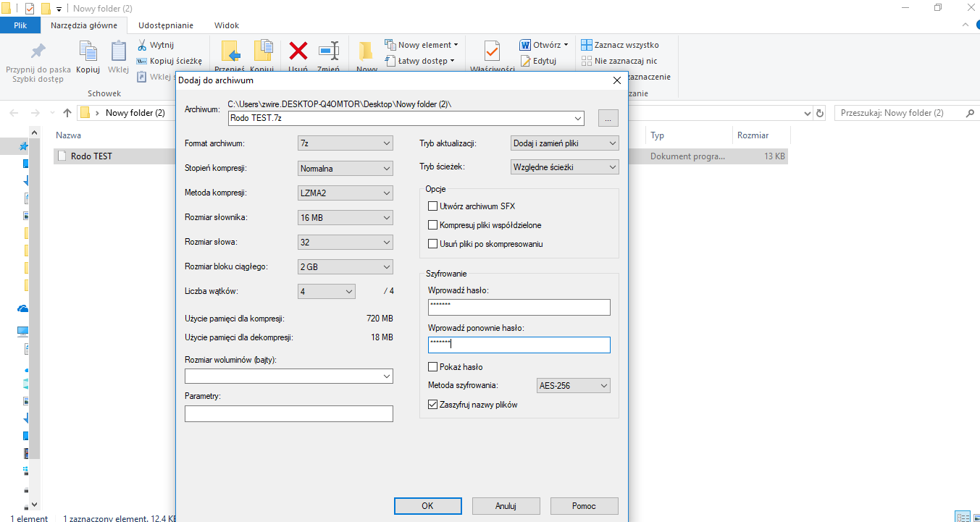Click properties icon in quick access toolbar
980x522 pixels.
(x=30, y=9)
